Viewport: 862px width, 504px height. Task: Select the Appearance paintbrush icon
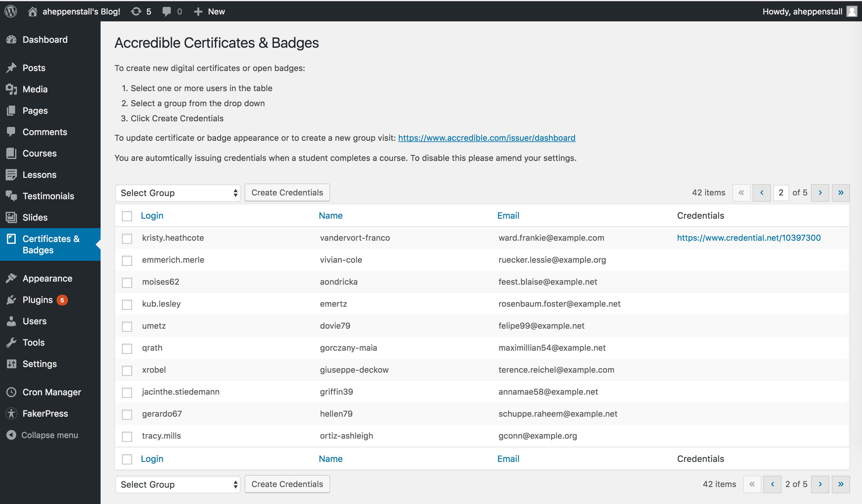(x=11, y=278)
